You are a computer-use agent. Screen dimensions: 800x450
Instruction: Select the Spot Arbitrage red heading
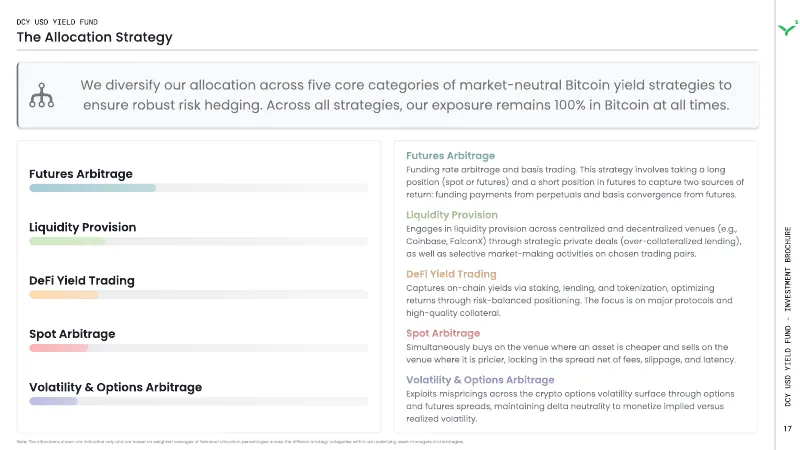click(x=443, y=333)
